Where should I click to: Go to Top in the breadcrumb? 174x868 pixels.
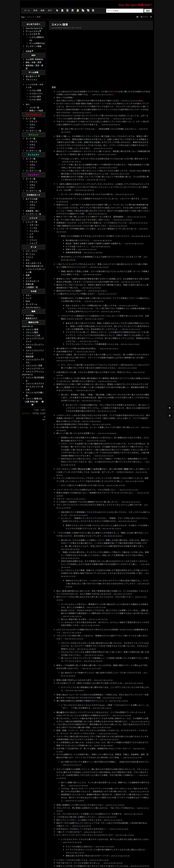pos(23,17)
